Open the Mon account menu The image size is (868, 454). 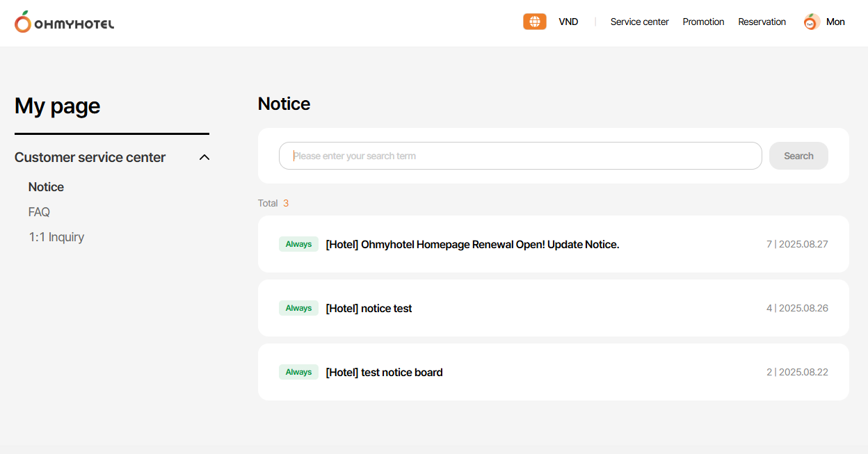tap(835, 22)
